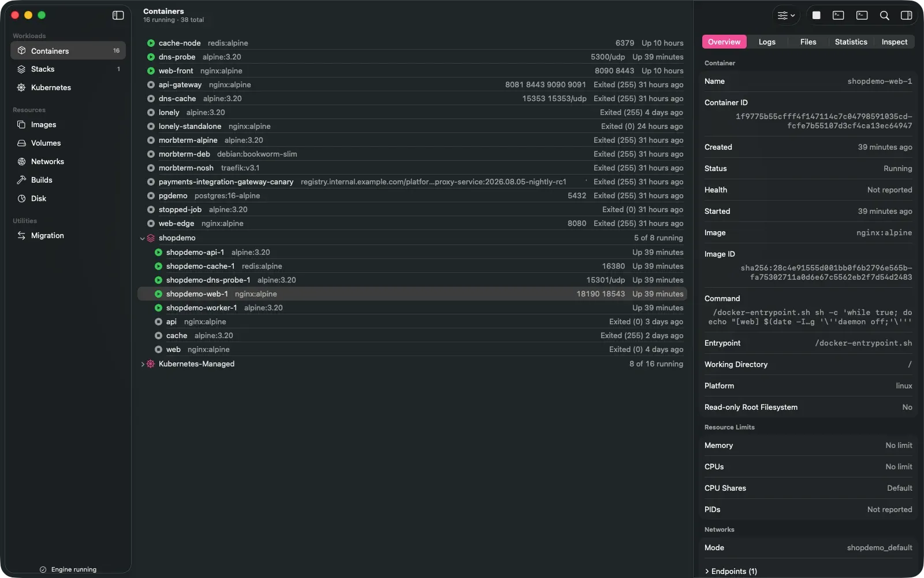Click the Containers cube icon in the sidebar

tap(21, 51)
